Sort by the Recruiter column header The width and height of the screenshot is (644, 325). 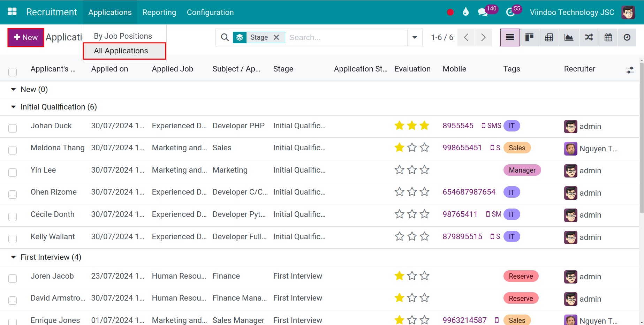click(x=579, y=69)
